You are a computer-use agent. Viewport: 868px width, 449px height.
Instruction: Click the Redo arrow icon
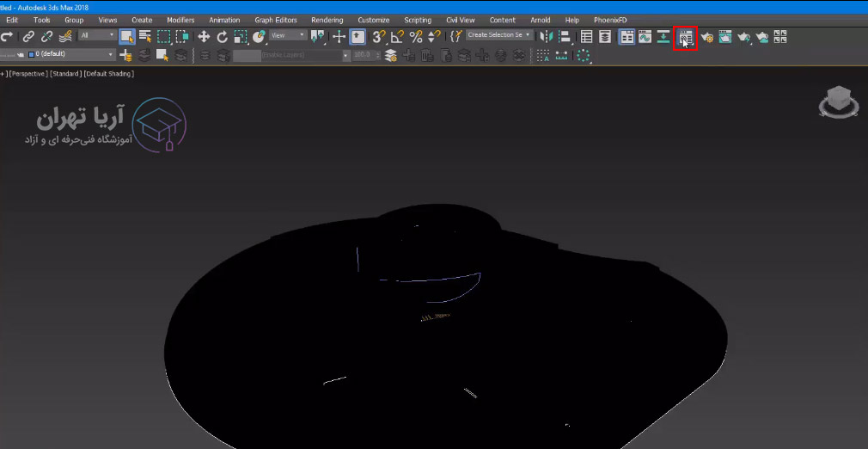[x=7, y=37]
